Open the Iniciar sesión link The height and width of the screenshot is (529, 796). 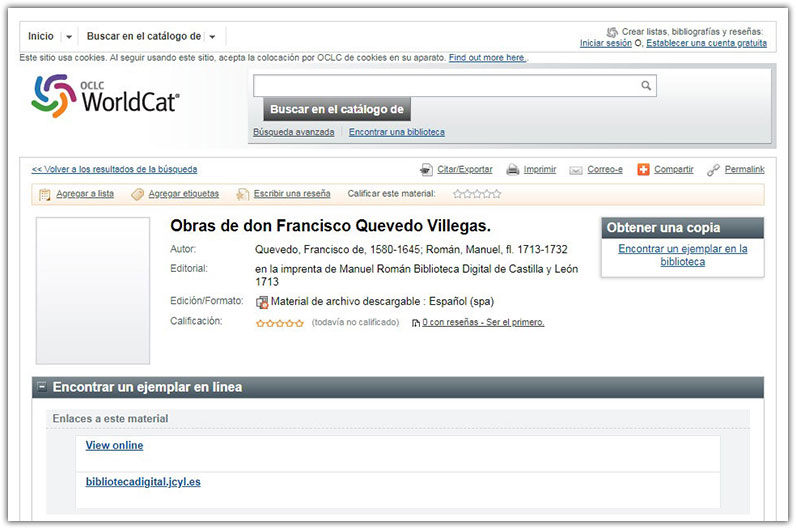[606, 43]
